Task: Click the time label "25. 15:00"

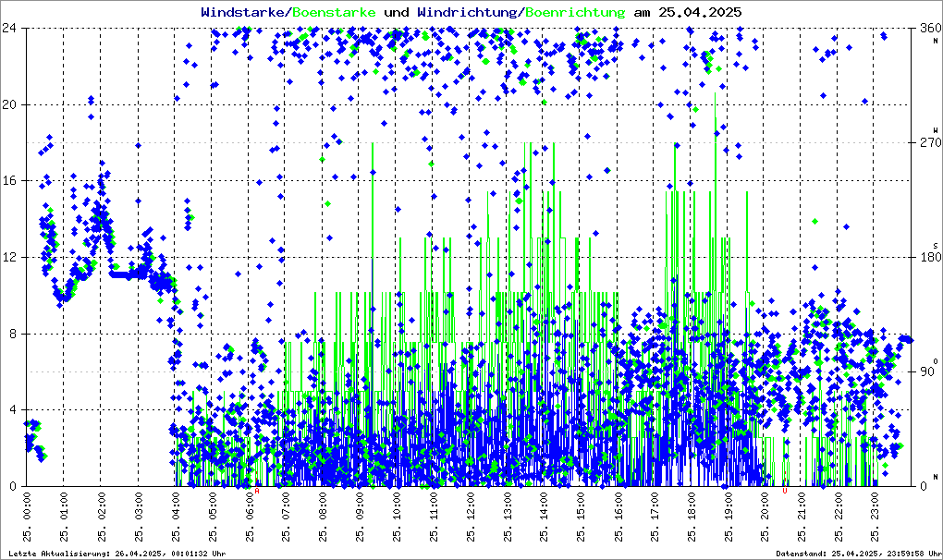Action: (581, 517)
